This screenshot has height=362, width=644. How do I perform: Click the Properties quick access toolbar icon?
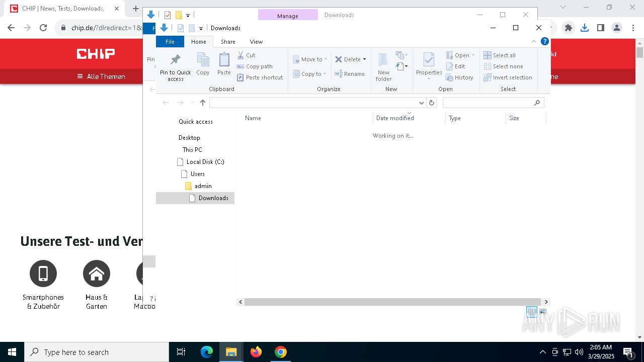click(x=181, y=28)
